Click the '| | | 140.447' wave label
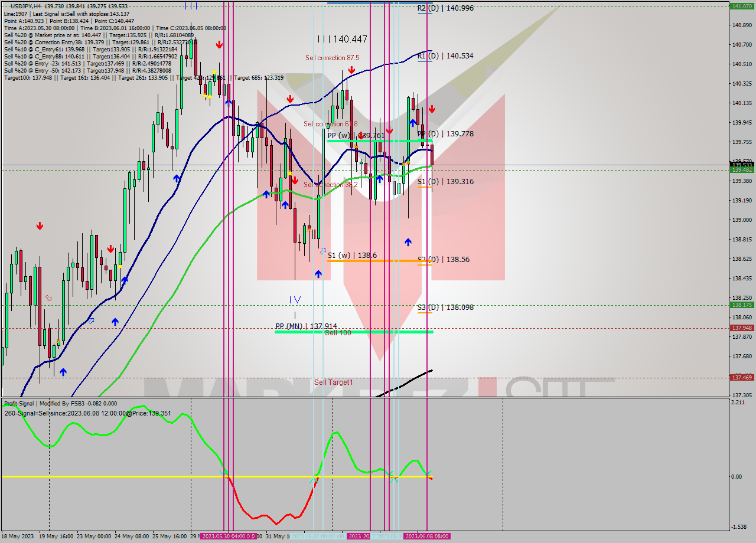This screenshot has height=543, width=756. point(343,40)
